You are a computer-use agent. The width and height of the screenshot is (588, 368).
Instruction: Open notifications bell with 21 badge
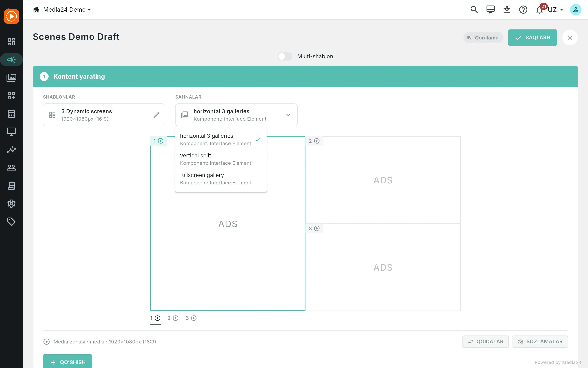540,10
